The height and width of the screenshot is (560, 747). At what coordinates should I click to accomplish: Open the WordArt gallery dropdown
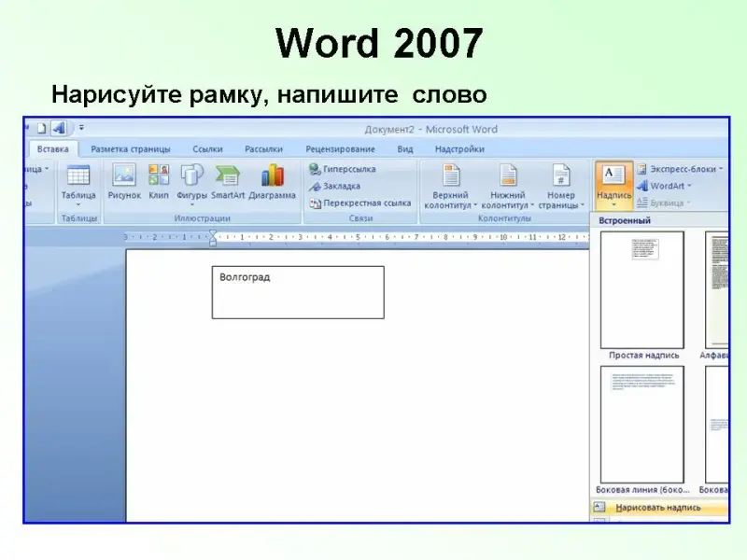point(668,186)
